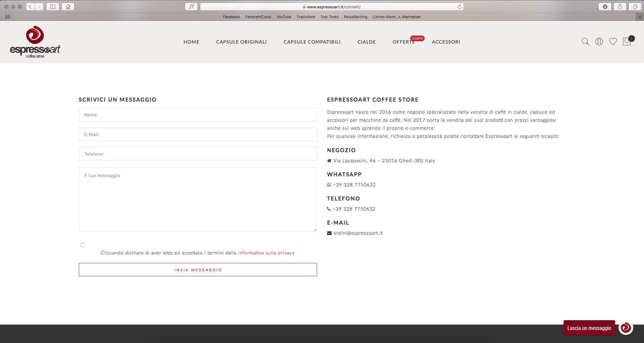Open the YouTube bookmark
Image resolution: width=644 pixels, height=343 pixels.
point(284,17)
